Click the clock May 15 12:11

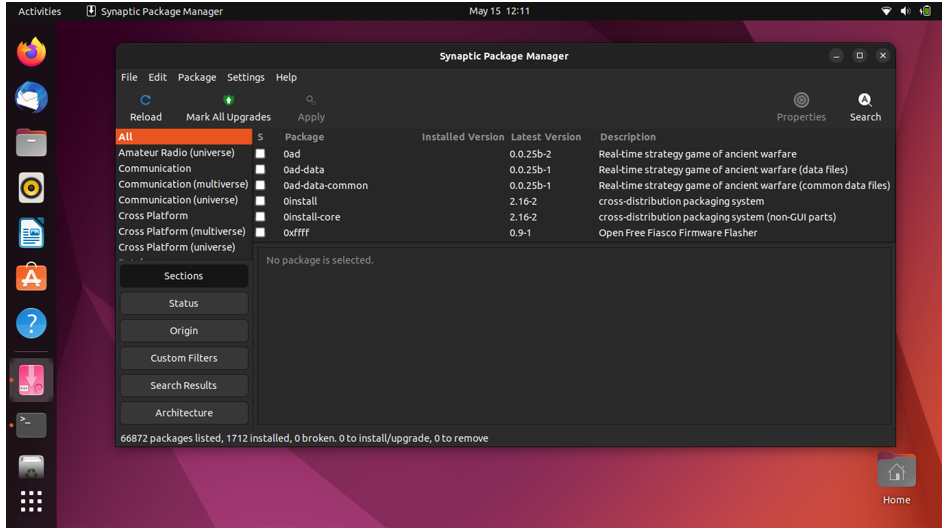[x=499, y=11]
